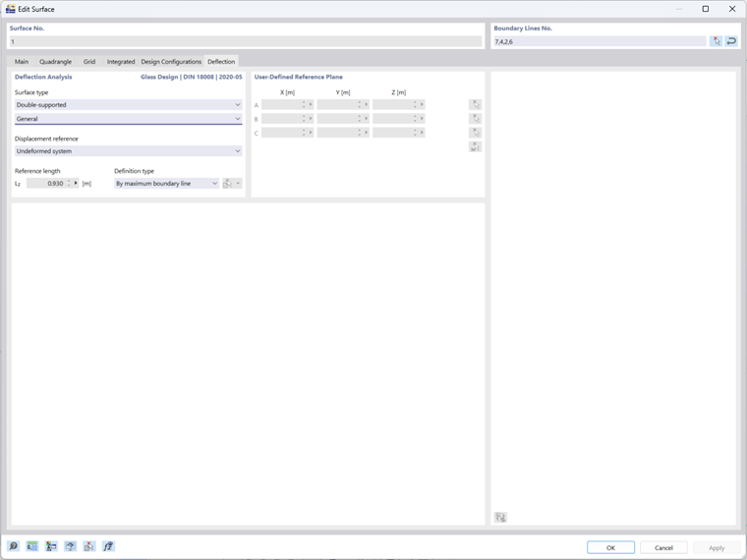The width and height of the screenshot is (747, 560).
Task: Open side arrow menu of Reference length field
Action: pos(76,184)
